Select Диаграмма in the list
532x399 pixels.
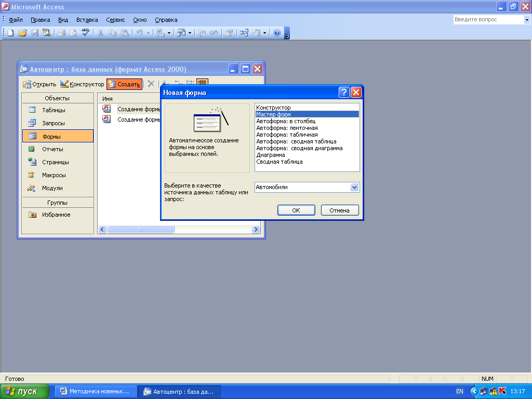pos(307,155)
